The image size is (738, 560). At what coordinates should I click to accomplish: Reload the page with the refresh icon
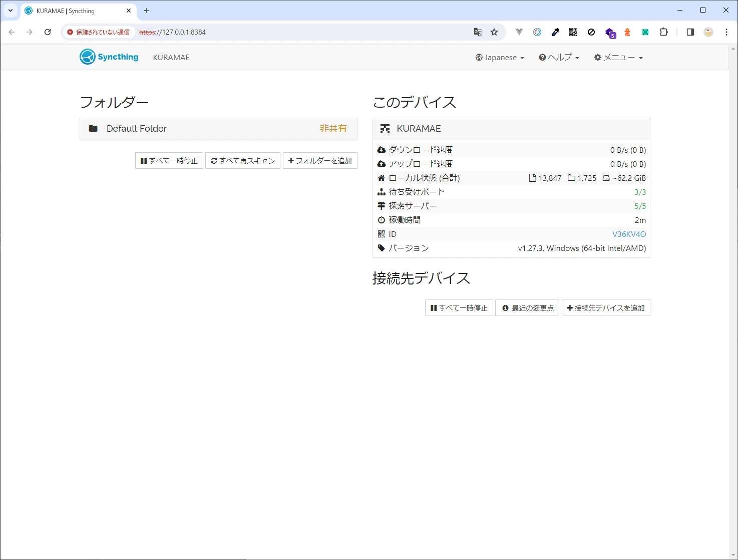(48, 32)
